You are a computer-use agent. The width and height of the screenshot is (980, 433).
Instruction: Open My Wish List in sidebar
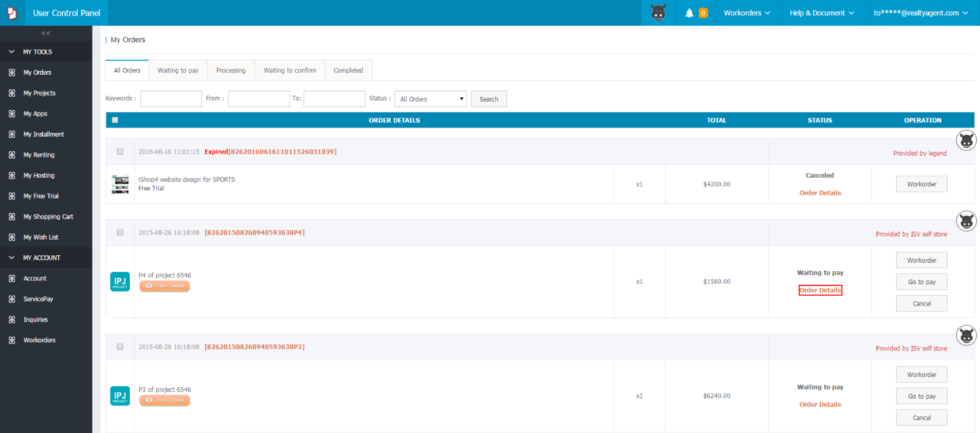(x=41, y=238)
